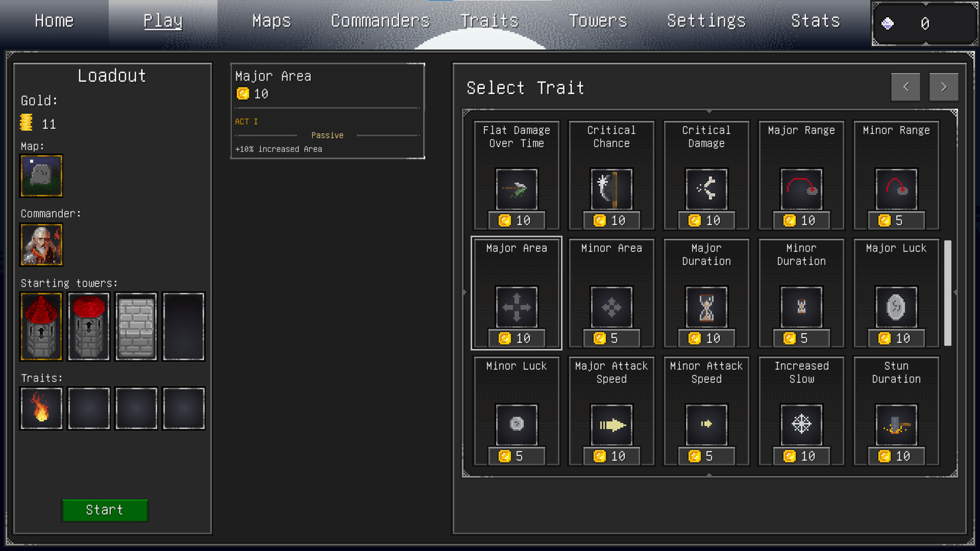Click the fire trait in loadout
This screenshot has height=551, width=980.
tap(41, 408)
